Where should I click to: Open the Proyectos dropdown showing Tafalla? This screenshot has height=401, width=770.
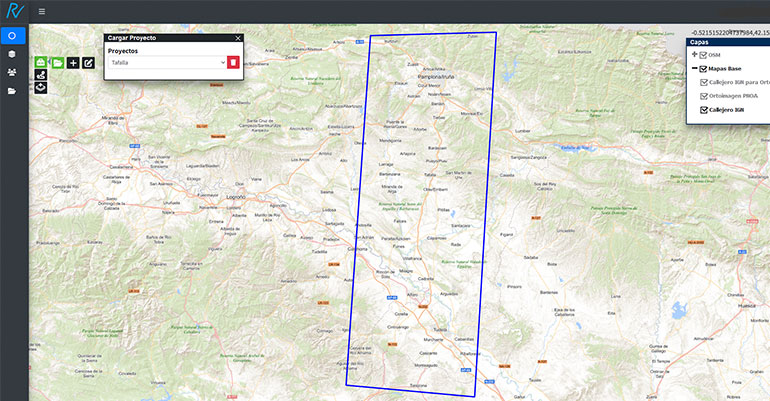point(166,62)
